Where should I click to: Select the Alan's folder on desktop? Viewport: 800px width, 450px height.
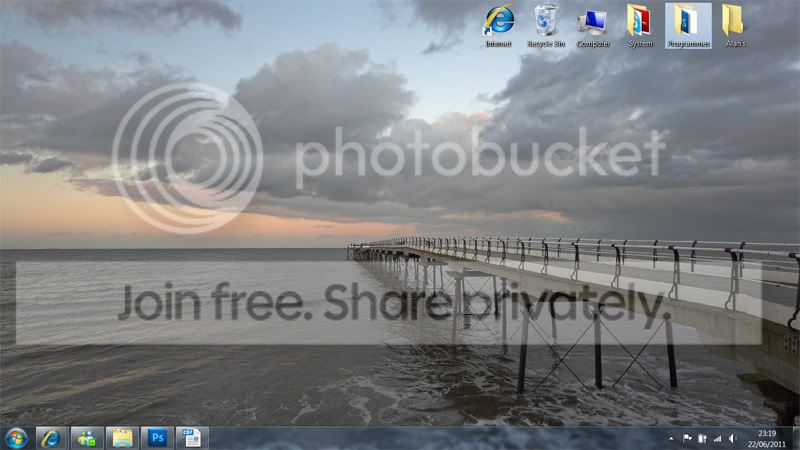[x=734, y=24]
